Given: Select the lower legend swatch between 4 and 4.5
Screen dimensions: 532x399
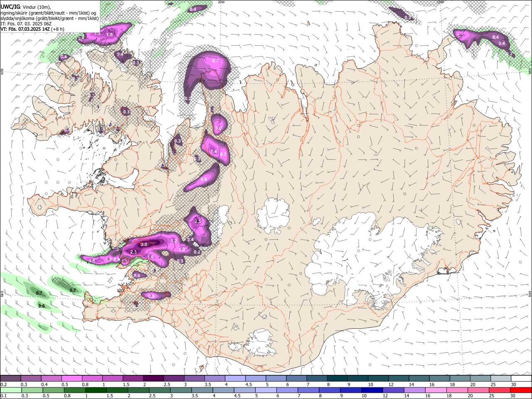Looking at the screenshot, I should click(223, 390).
